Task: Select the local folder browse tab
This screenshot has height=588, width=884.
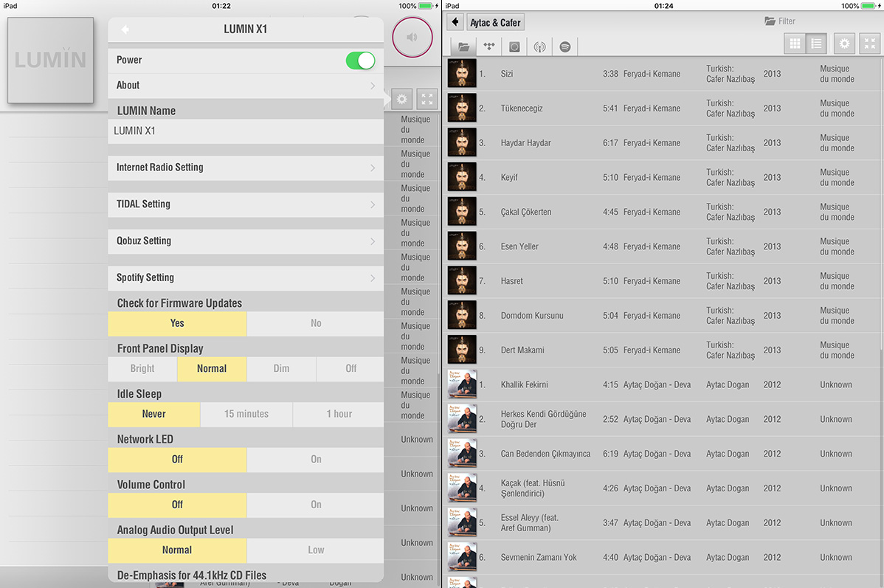Action: 463,46
